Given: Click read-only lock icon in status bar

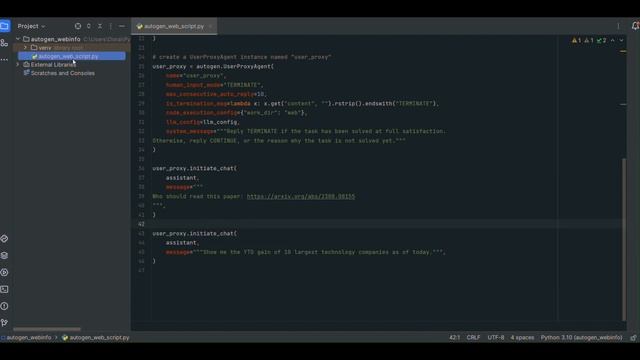Looking at the screenshot, I should click(x=633, y=338).
